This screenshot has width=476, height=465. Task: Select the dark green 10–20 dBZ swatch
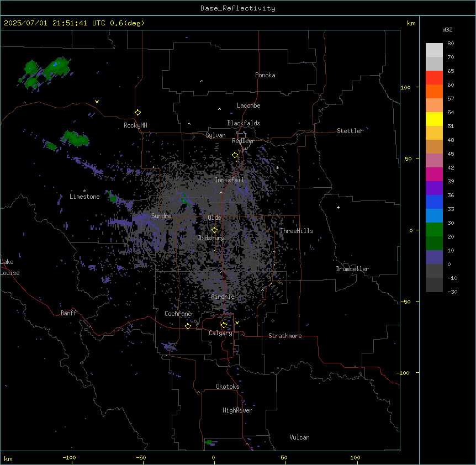(434, 243)
